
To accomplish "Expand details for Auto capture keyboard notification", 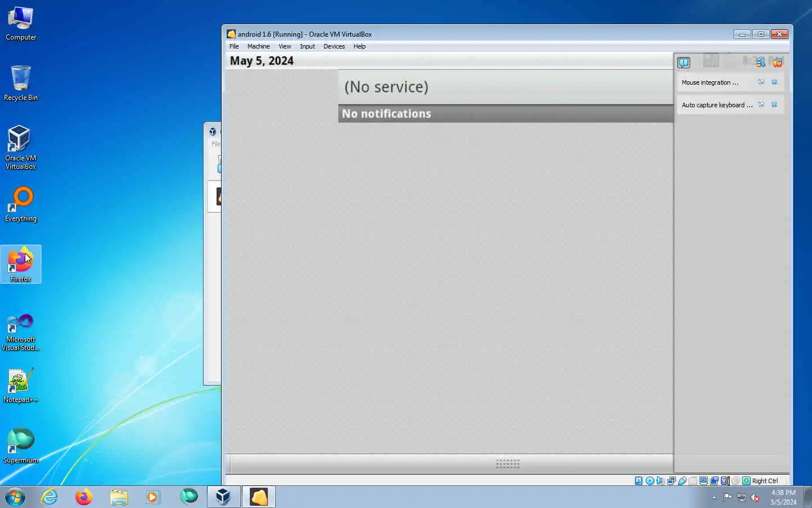I will [x=761, y=104].
